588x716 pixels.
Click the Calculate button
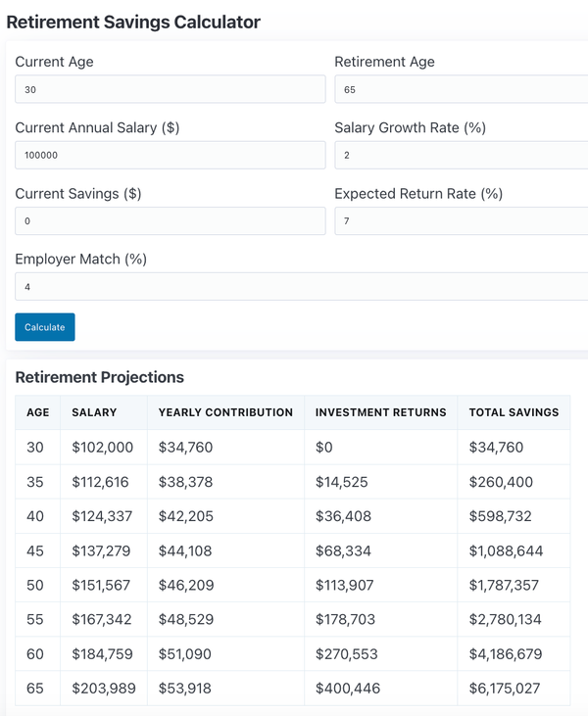(45, 327)
